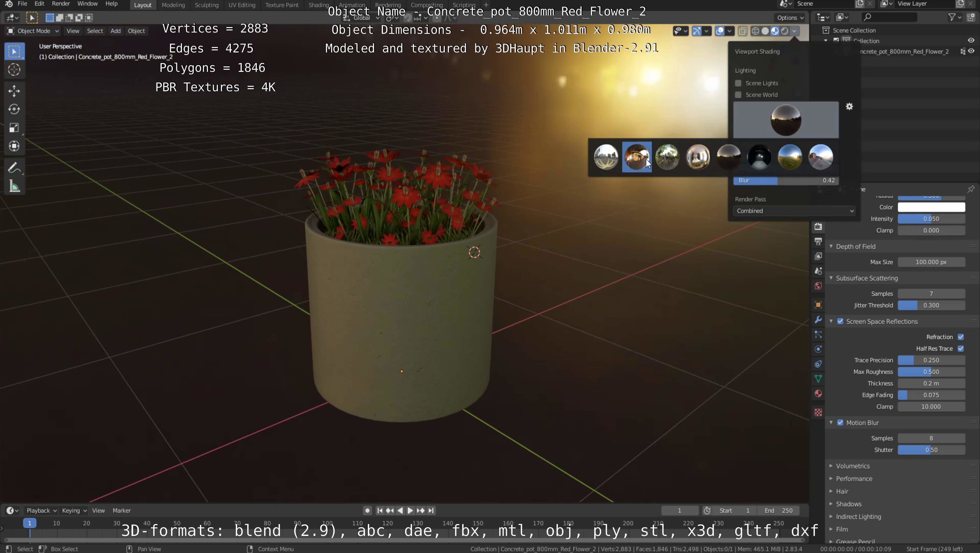Hide Concrete_pot_800mm_Red_Flower_2 in outliner

971,51
